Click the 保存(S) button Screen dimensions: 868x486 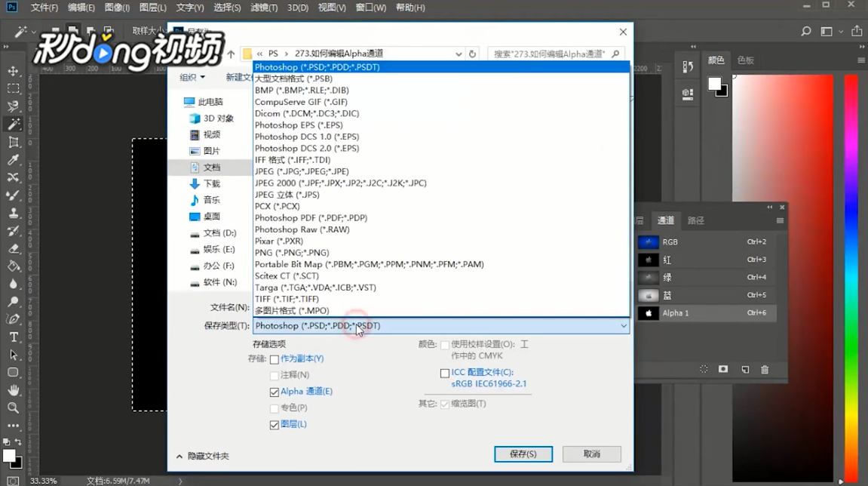click(523, 454)
